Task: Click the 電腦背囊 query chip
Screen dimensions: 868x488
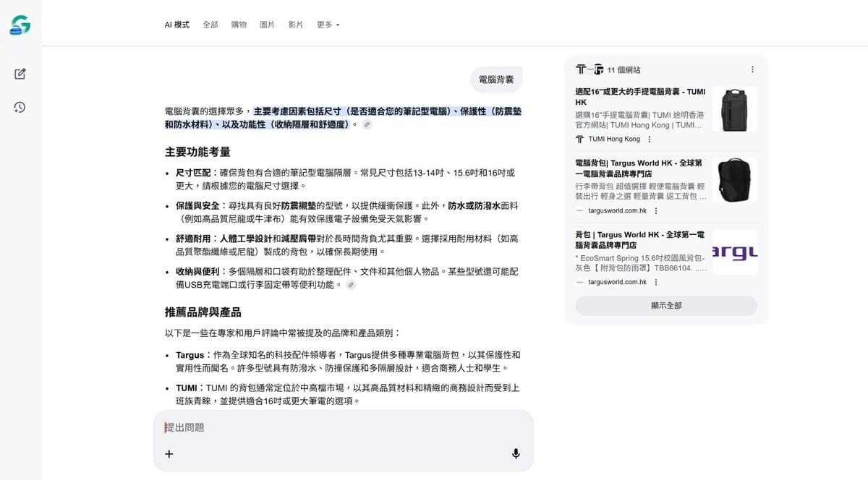Action: pyautogui.click(x=495, y=80)
